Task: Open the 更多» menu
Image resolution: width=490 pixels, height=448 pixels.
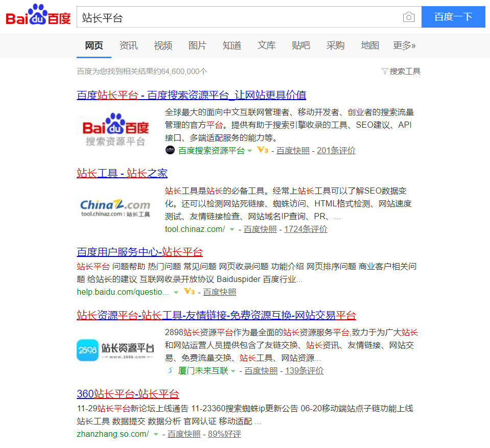Action: pos(404,45)
